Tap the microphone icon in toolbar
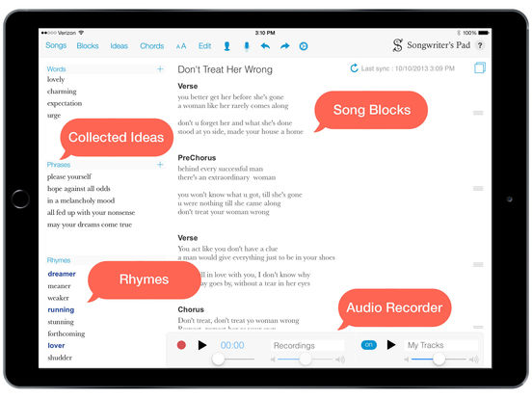The height and width of the screenshot is (399, 532). point(247,46)
